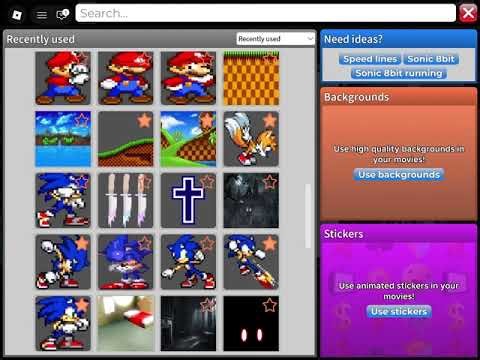This screenshot has height=360, width=480.
Task: Select the Tails fox sprite
Action: (251, 139)
